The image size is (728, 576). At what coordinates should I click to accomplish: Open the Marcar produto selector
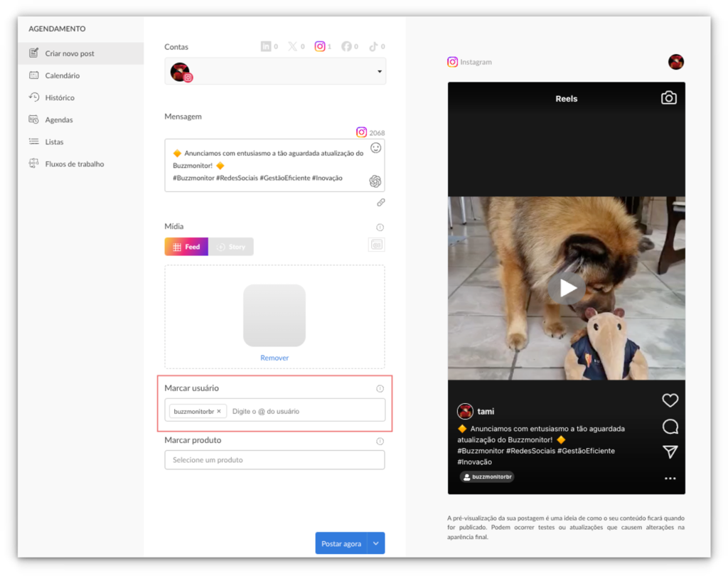point(274,460)
